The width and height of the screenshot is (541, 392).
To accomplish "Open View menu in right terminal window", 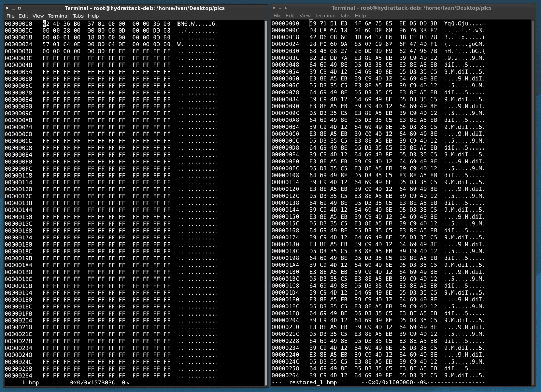I will tap(305, 16).
